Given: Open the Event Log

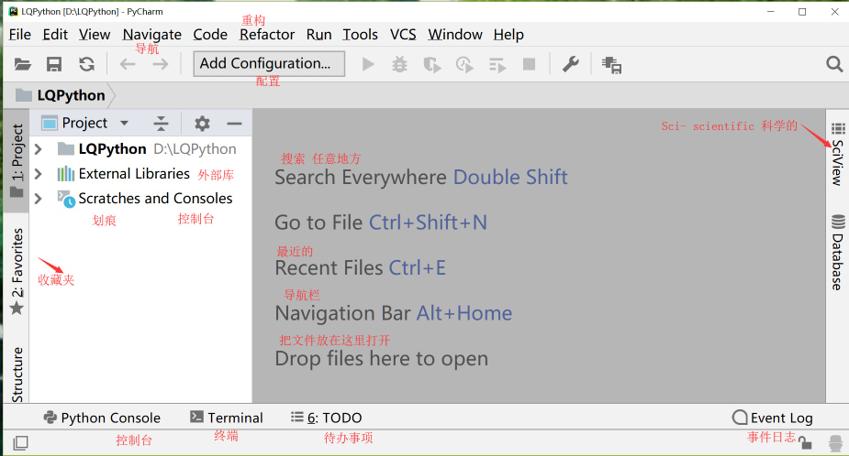Looking at the screenshot, I should click(x=772, y=418).
